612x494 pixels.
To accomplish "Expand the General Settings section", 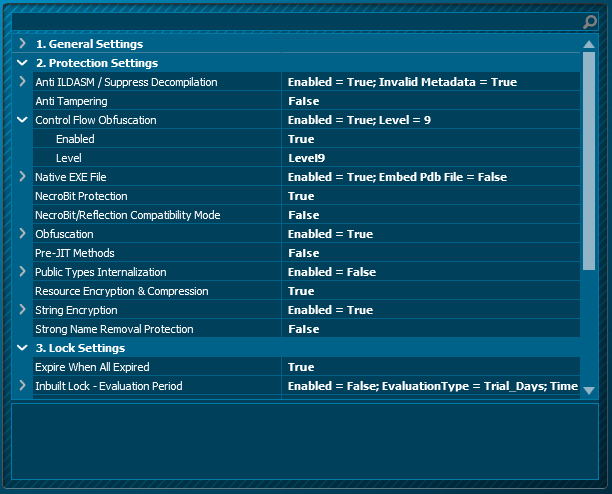I will pyautogui.click(x=22, y=44).
